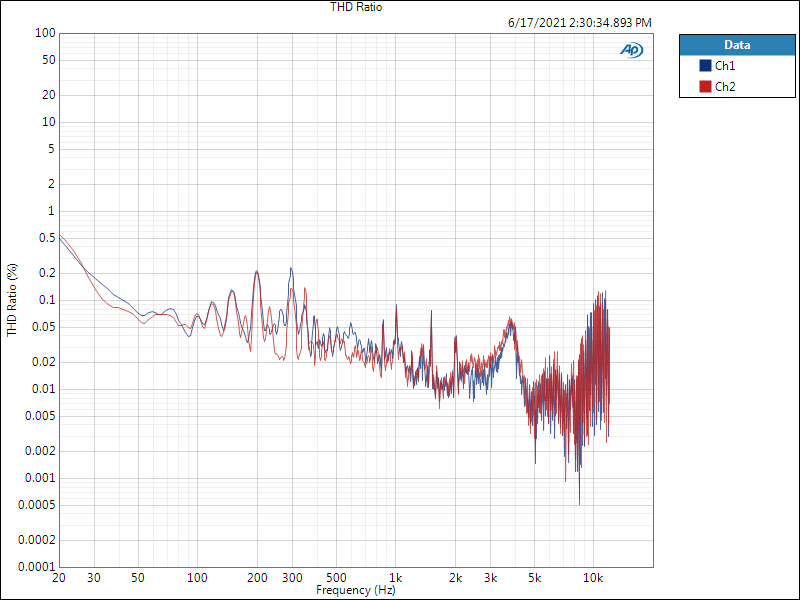Click the Frequency (Hz) axis label

coord(356,591)
